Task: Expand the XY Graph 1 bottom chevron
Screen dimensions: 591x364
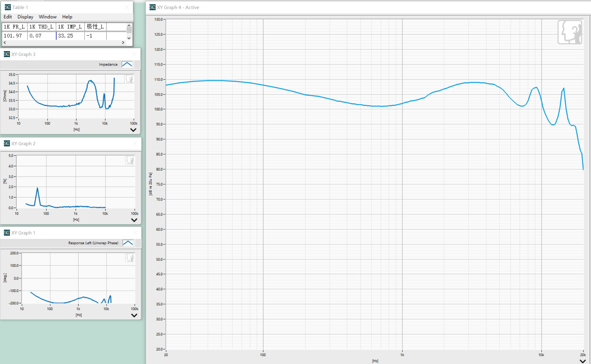Action: (134, 315)
